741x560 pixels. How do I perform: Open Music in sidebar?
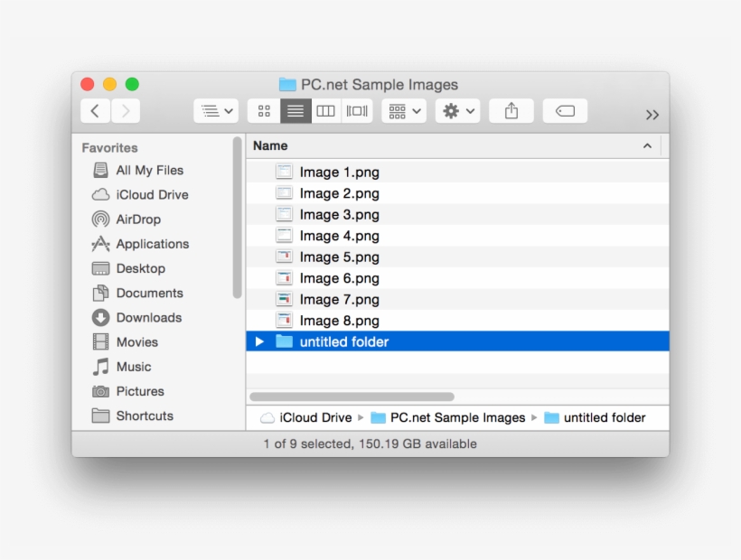(122, 367)
